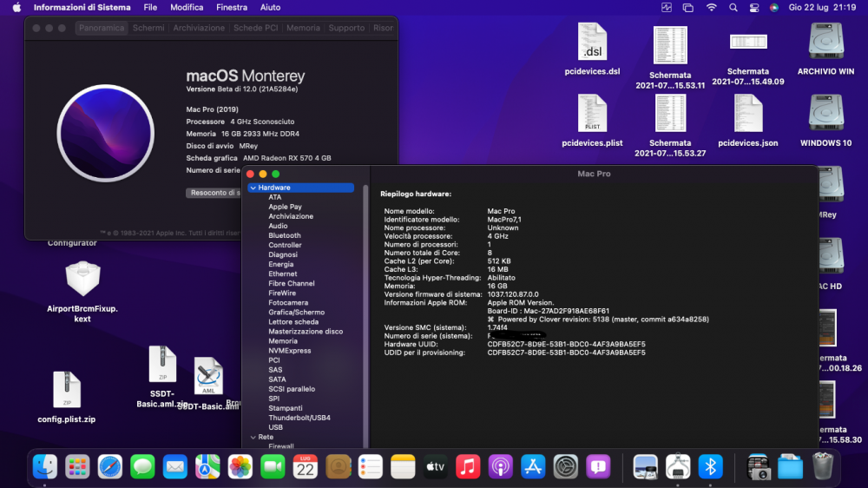Screen dimensions: 868x488
Task: Switch to Schermi tab in About window
Action: coord(148,28)
